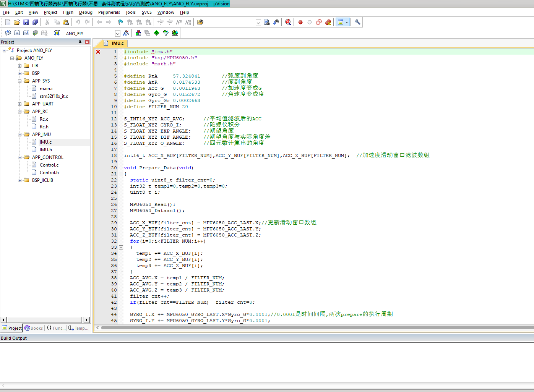Switch to the Books tab
Viewport: 534px width, 392px height.
click(x=34, y=328)
